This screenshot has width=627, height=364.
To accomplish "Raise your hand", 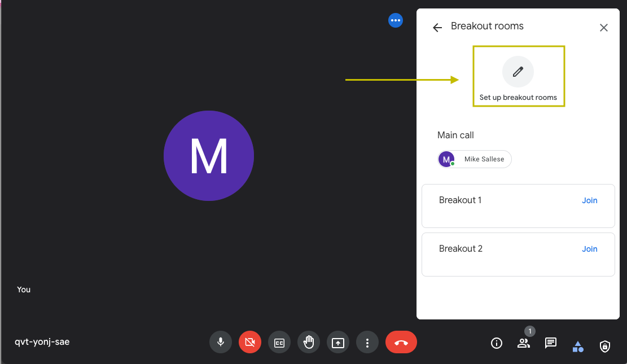I will [309, 342].
